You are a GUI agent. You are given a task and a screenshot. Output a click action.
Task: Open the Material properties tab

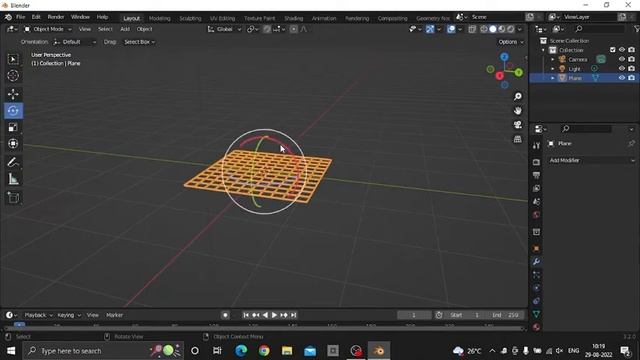[x=536, y=327]
